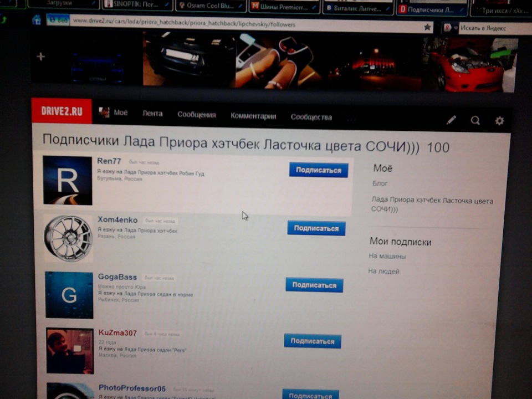The image size is (532, 399).
Task: Open Ren77 avatar image
Action: [x=68, y=181]
